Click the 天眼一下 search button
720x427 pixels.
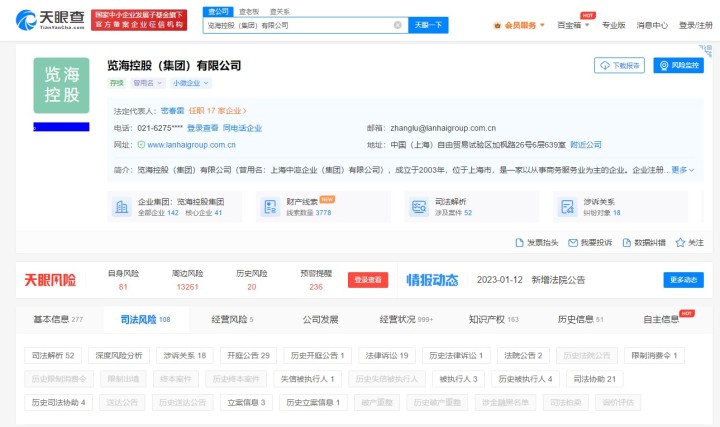(428, 25)
